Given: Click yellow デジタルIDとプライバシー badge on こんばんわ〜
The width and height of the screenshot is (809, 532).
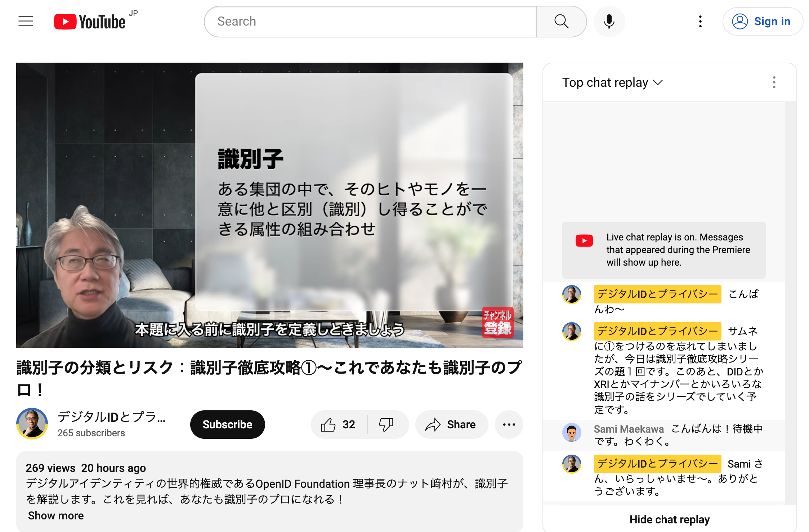Looking at the screenshot, I should tap(657, 294).
